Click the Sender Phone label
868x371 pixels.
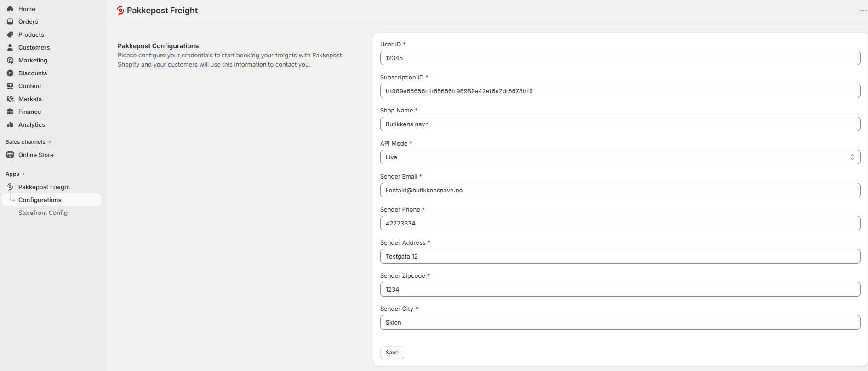coord(400,209)
